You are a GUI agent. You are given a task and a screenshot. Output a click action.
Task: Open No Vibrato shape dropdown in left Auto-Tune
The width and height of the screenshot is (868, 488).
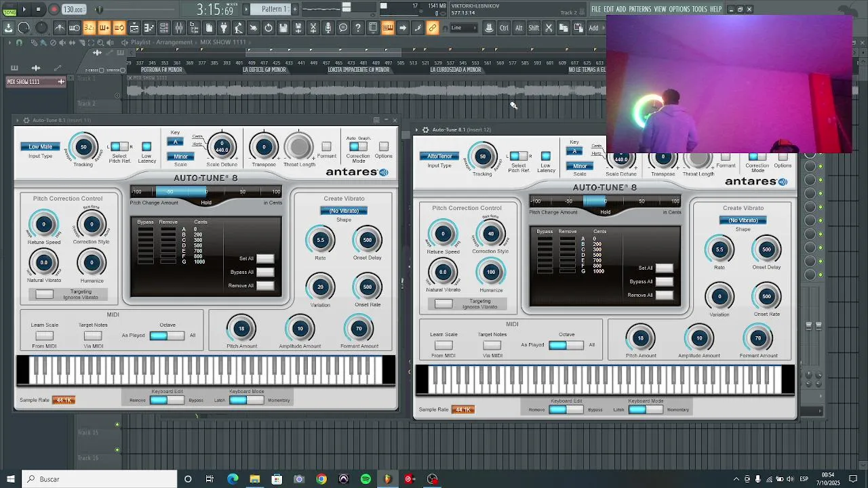pos(344,211)
